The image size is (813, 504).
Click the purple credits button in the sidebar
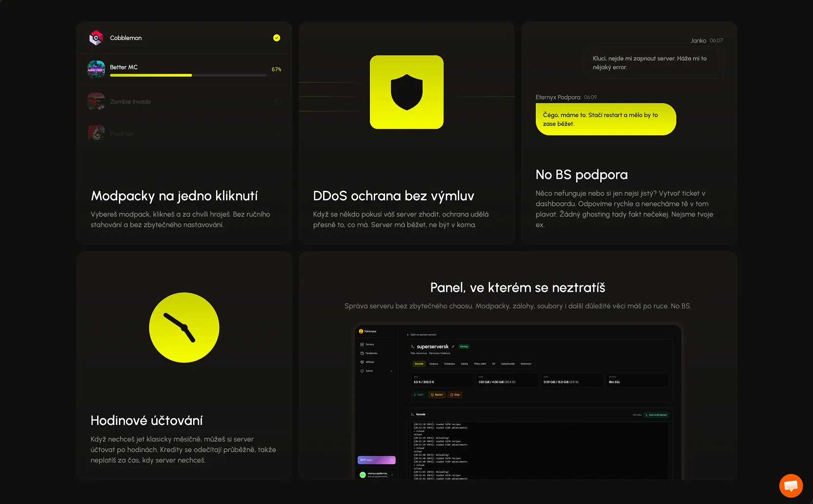377,460
